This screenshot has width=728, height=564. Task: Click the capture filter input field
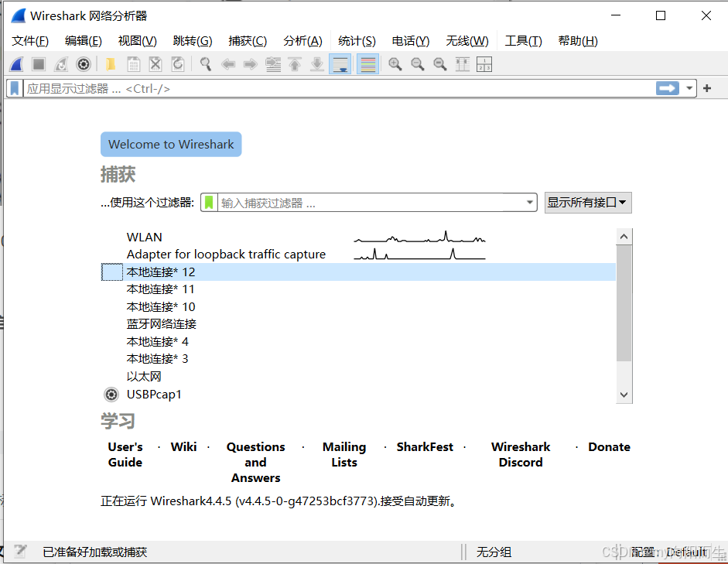tap(371, 203)
